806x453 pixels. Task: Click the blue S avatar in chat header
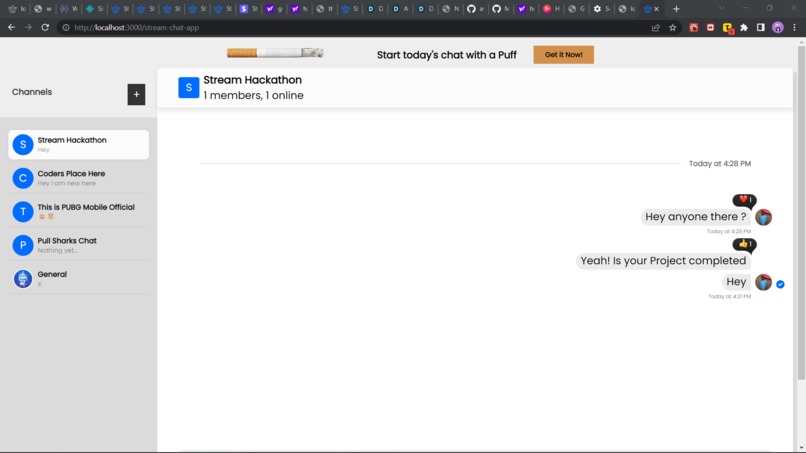click(189, 87)
